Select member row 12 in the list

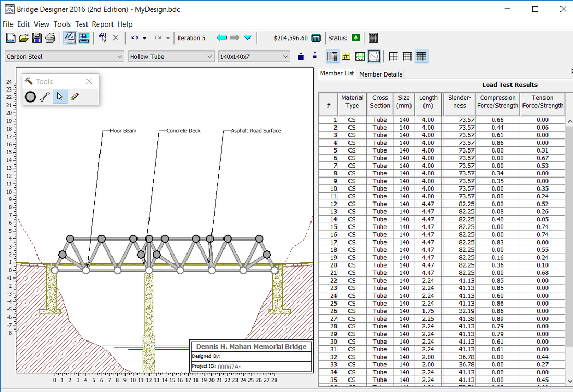tap(442, 204)
